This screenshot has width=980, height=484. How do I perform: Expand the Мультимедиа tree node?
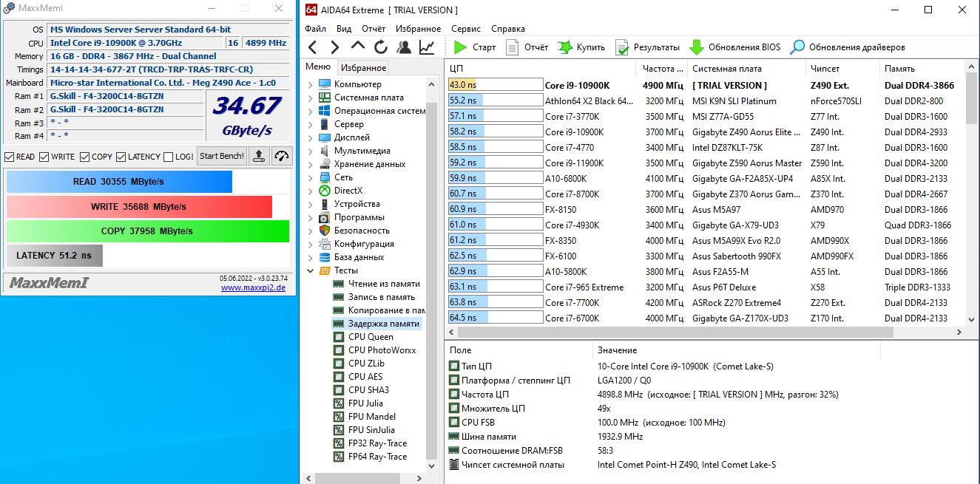coord(310,151)
